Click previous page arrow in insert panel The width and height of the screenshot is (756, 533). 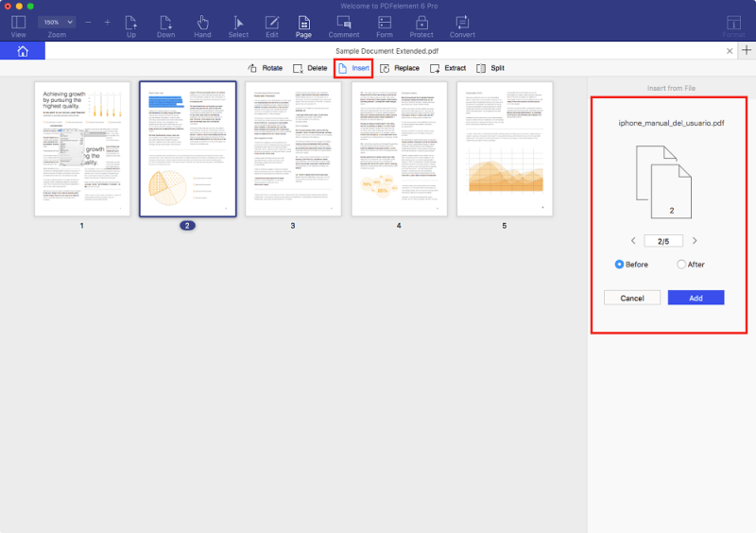(633, 240)
